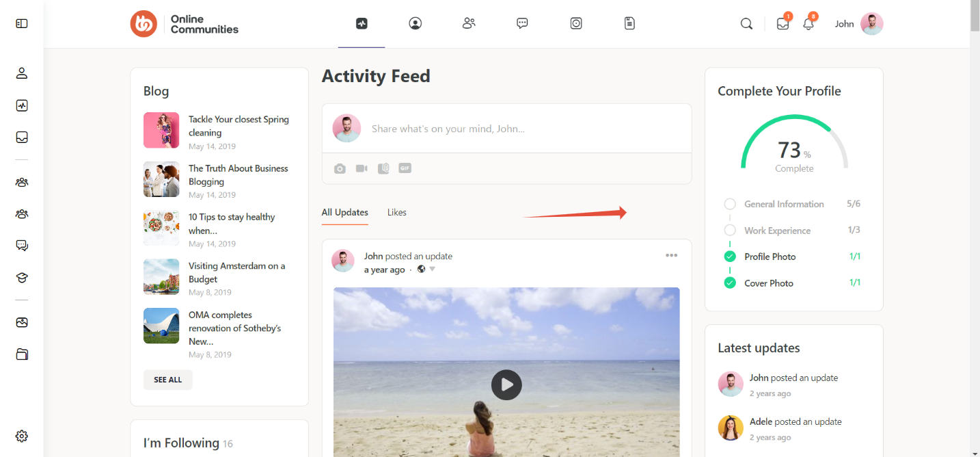Screen dimensions: 980x457
Task: Click the John avatar in the header
Action: (872, 24)
